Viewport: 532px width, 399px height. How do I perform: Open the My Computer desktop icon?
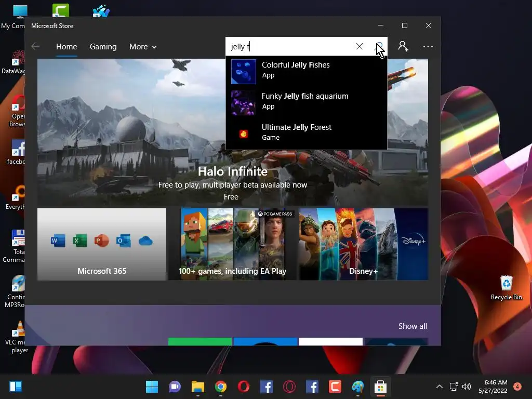(14, 17)
